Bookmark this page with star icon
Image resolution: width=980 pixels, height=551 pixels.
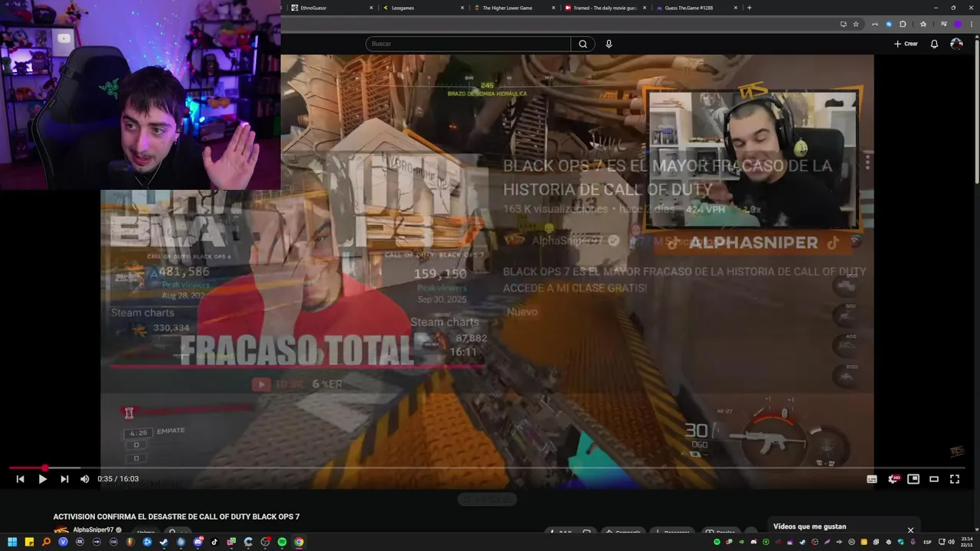coord(856,24)
